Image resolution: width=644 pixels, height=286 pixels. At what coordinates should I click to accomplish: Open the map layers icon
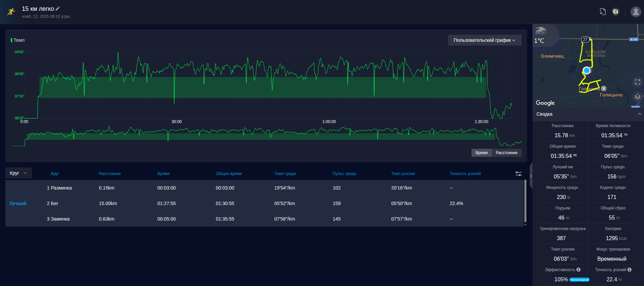637,97
